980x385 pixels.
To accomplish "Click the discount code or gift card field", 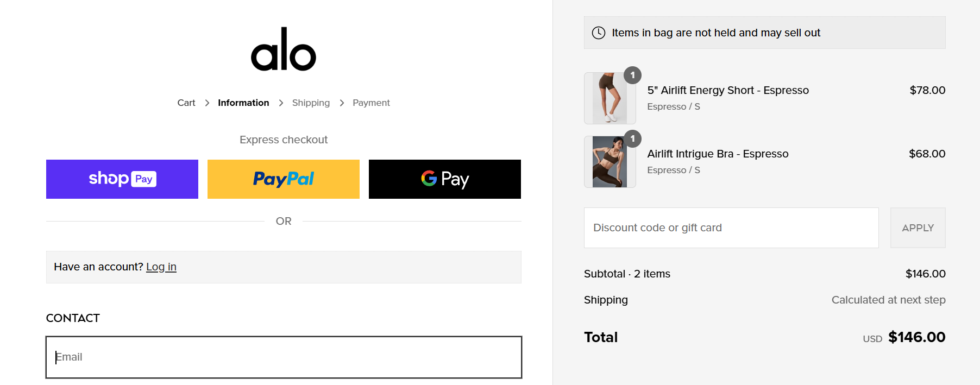I will pyautogui.click(x=731, y=228).
